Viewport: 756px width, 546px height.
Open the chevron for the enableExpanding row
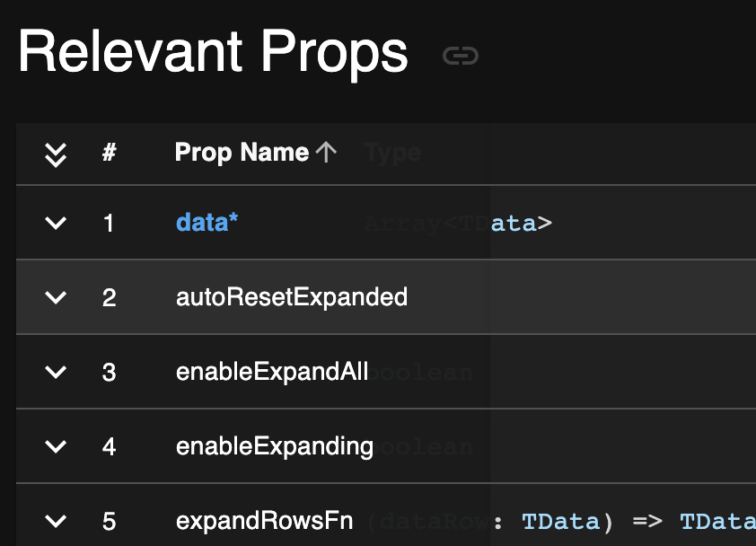point(56,446)
